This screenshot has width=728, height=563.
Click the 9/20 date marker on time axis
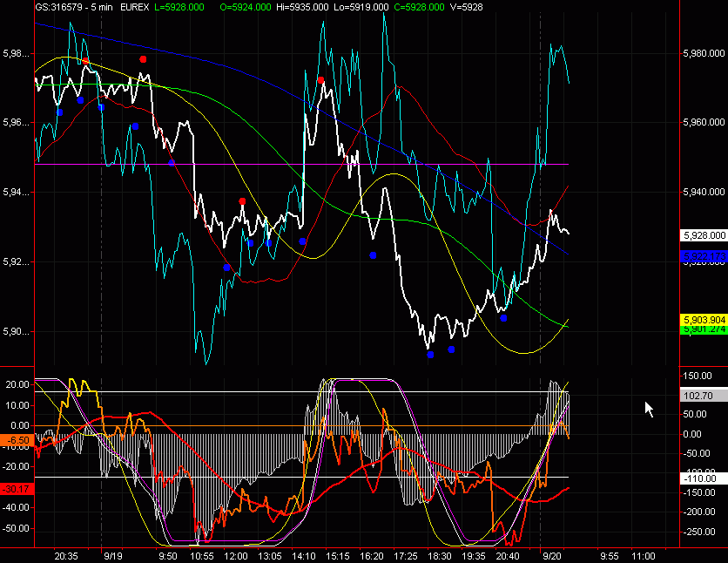pyautogui.click(x=552, y=555)
